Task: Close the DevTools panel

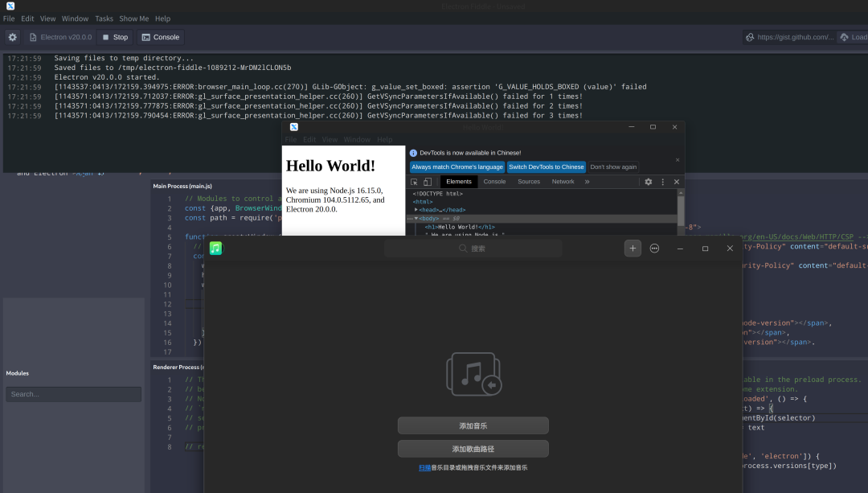Action: 677,182
